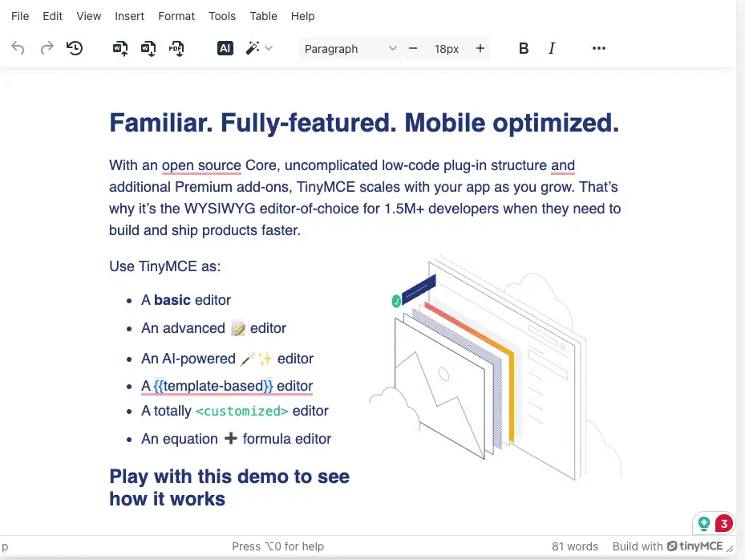The height and width of the screenshot is (560, 745).
Task: Click 'formula editor' in the list
Action: point(287,439)
